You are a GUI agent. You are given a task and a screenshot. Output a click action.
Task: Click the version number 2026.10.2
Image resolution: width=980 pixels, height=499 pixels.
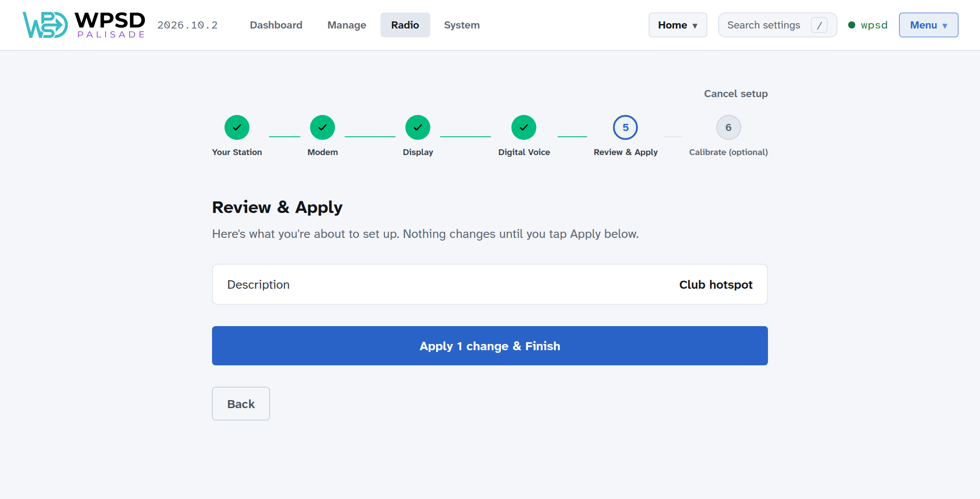(188, 25)
